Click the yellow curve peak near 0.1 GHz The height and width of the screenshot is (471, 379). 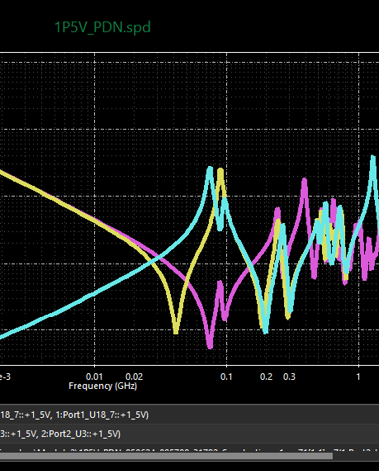(220, 171)
